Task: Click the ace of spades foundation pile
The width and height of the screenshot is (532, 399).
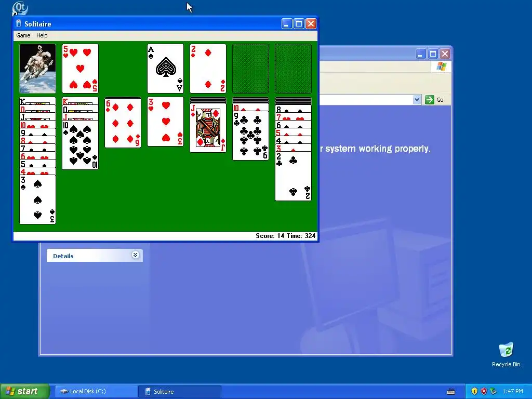Action: click(x=166, y=69)
